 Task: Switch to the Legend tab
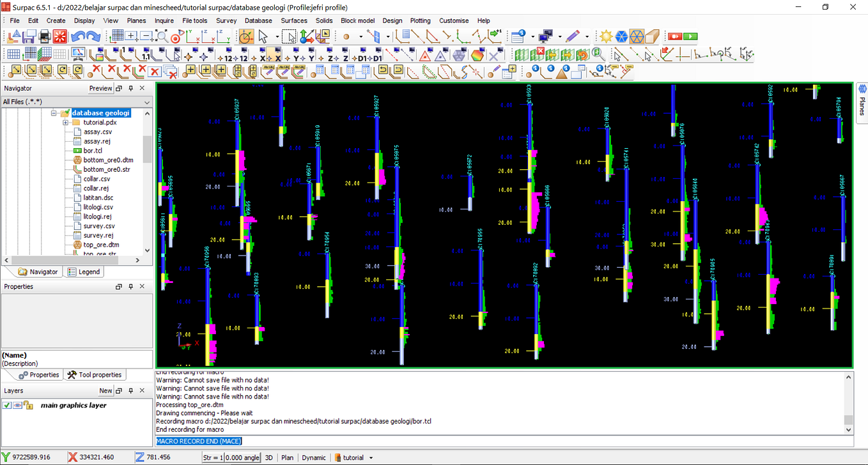pyautogui.click(x=84, y=271)
